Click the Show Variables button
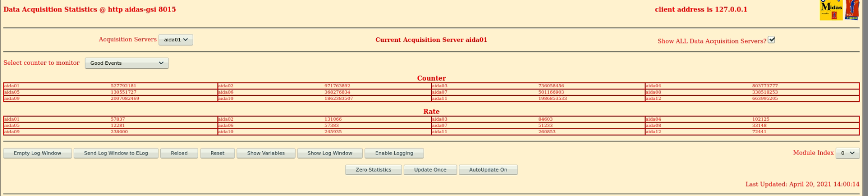The image size is (868, 196). coord(266,153)
